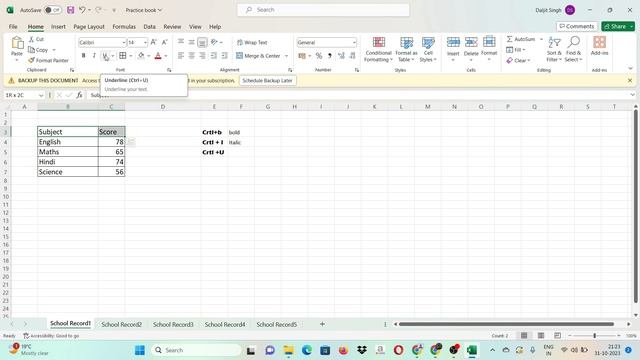Click the title bar Search box
Image resolution: width=640 pixels, height=360 pixels.
pyautogui.click(x=323, y=10)
